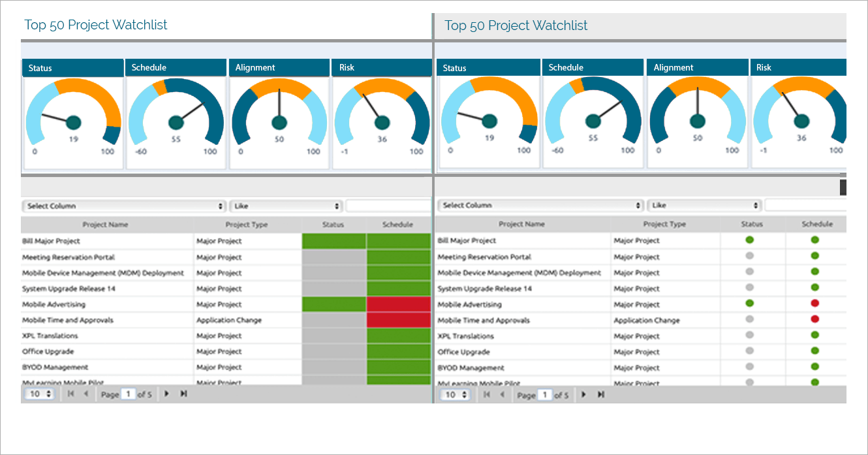
Task: Click the previous page arrow in right pagination
Action: (x=503, y=394)
